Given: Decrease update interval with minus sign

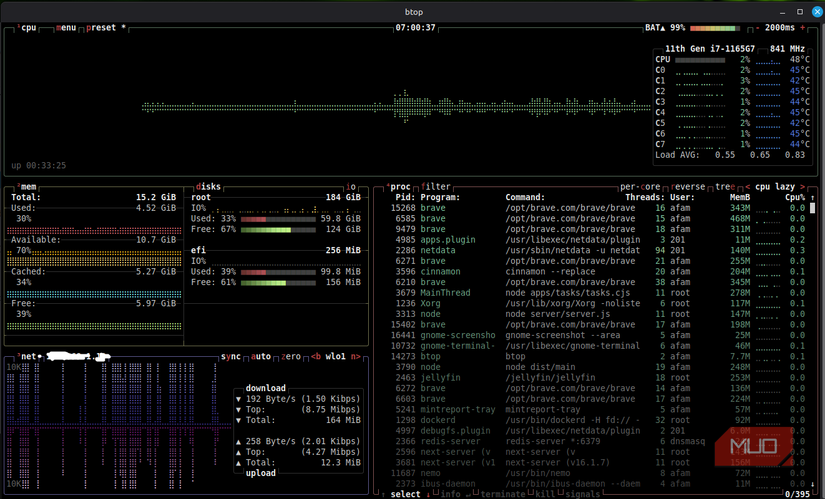Looking at the screenshot, I should (758, 28).
